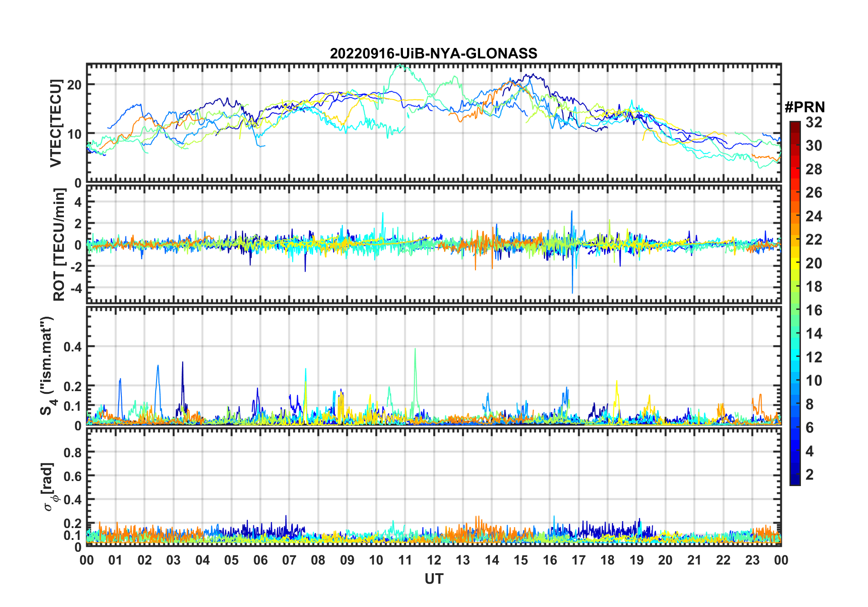Click x-axis hour label 13

pyautogui.click(x=463, y=560)
